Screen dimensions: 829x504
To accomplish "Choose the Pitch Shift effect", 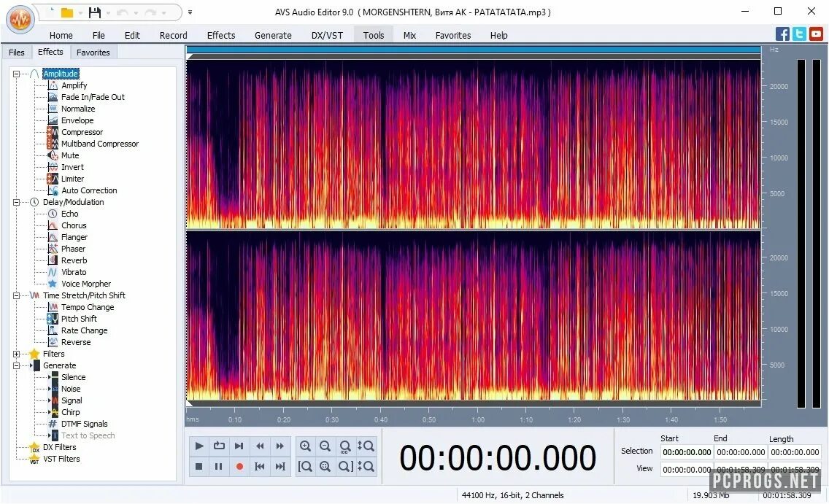I will [x=79, y=319].
